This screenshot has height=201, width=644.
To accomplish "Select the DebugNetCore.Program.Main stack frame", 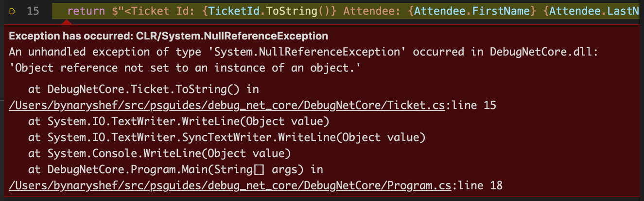I will 179,169.
